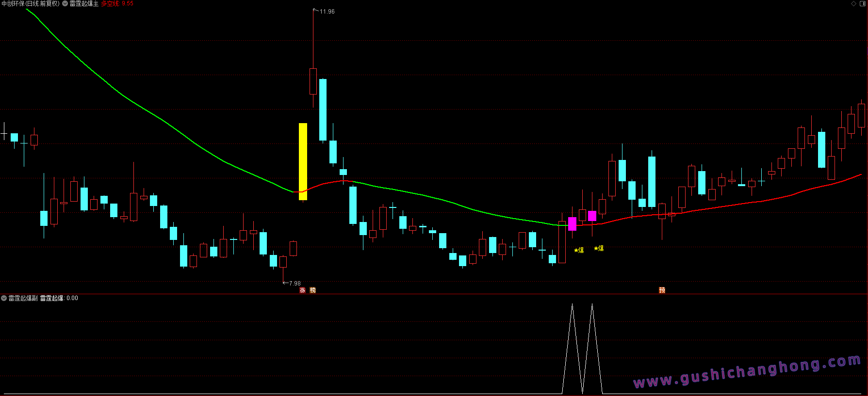Select the 雷霆起爆主 indicator name
The height and width of the screenshot is (396, 868).
point(84,3)
